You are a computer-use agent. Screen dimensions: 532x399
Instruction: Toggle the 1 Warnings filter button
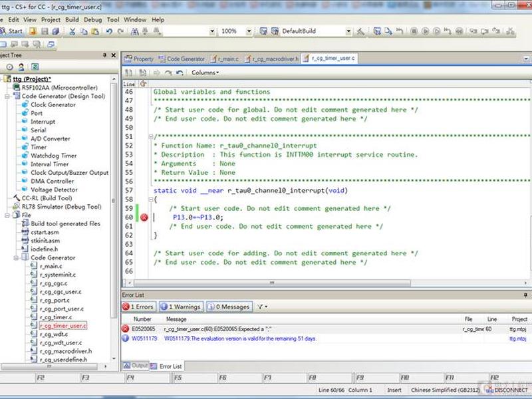(181, 307)
